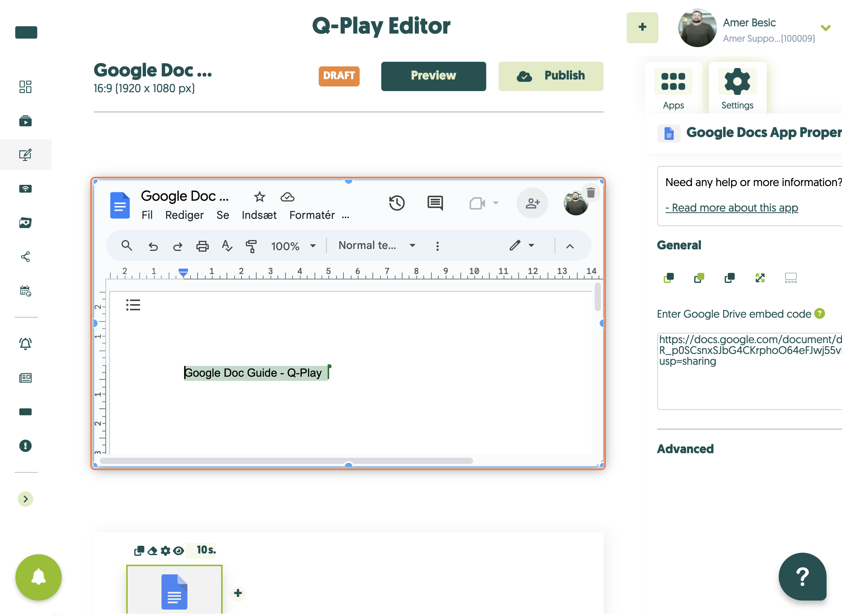Click the print icon in Docs toolbar
This screenshot has width=842, height=616.
click(202, 246)
